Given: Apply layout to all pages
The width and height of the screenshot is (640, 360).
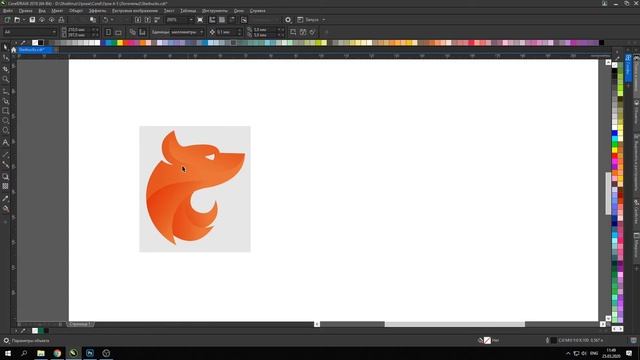Looking at the screenshot, I should tap(133, 32).
